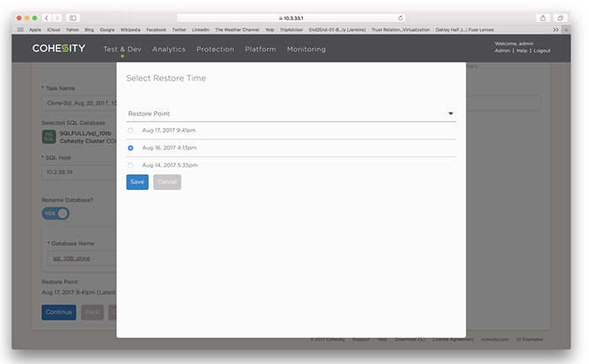
Task: Open the Analytics menu
Action: [x=169, y=50]
